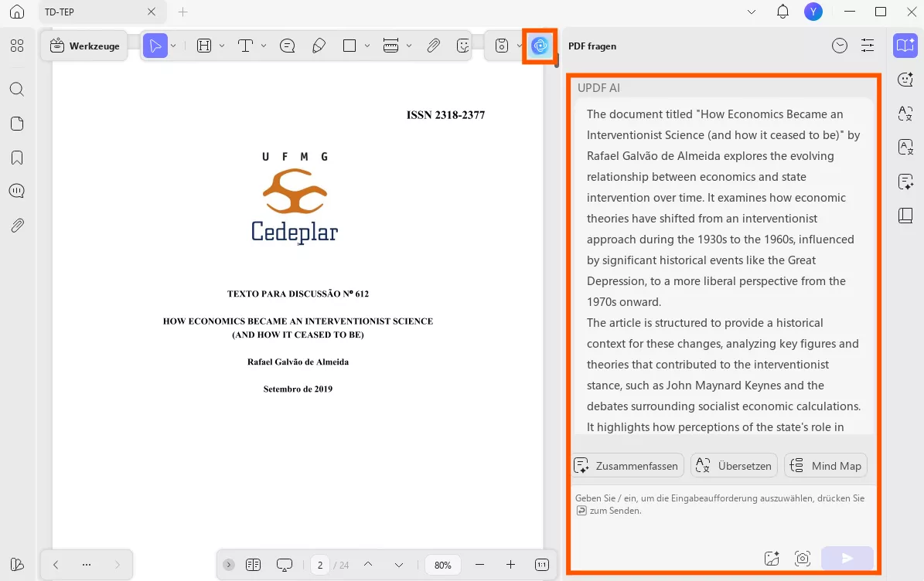This screenshot has height=581, width=924.
Task: Click the UPDF AI toolbar icon
Action: pos(540,46)
